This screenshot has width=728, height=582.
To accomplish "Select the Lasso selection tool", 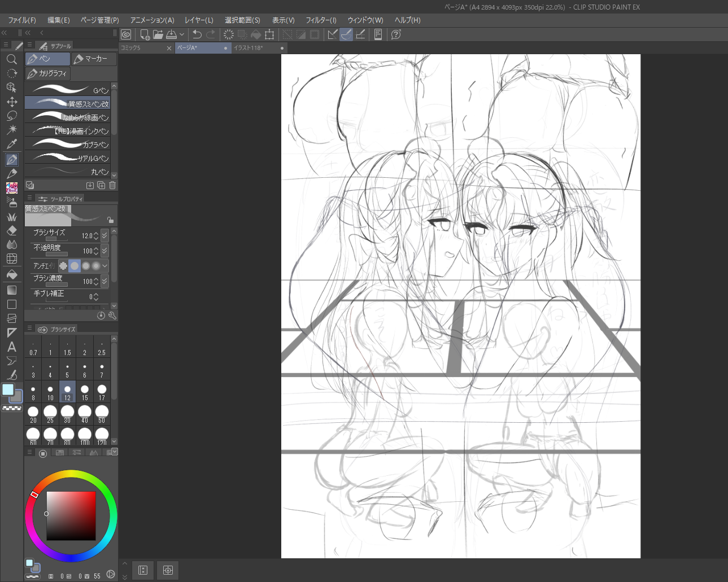I will pyautogui.click(x=11, y=116).
